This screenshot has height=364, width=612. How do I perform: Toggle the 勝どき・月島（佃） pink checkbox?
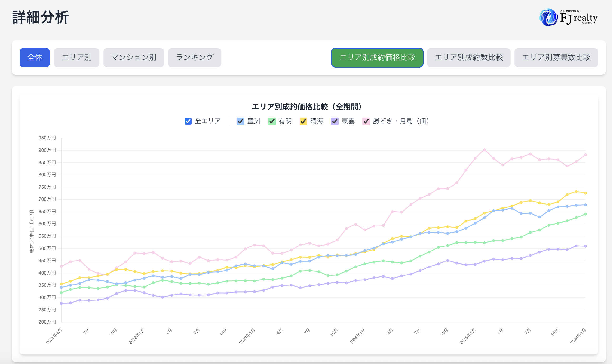click(366, 121)
